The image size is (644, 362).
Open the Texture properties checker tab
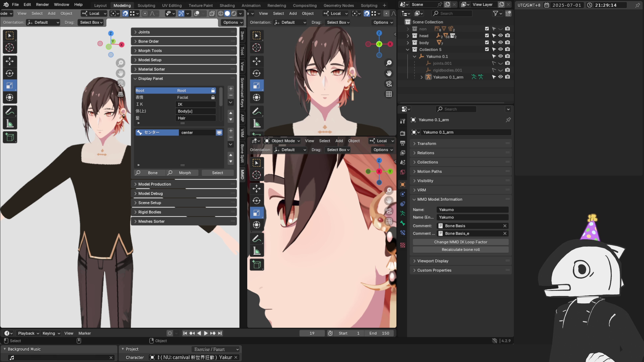coord(402,245)
